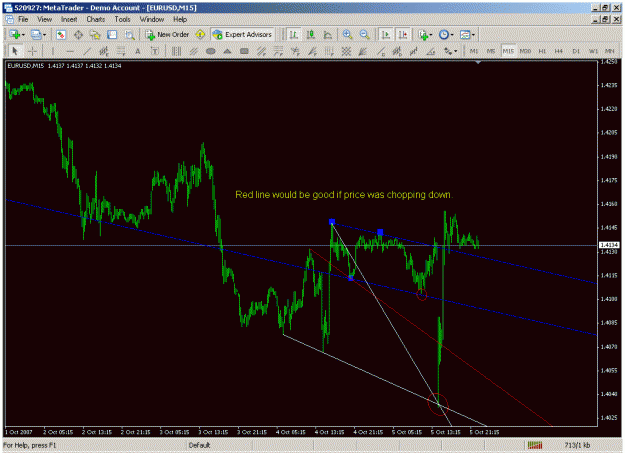The height and width of the screenshot is (453, 625).
Task: Switch timeframe to H1
Action: [x=542, y=51]
